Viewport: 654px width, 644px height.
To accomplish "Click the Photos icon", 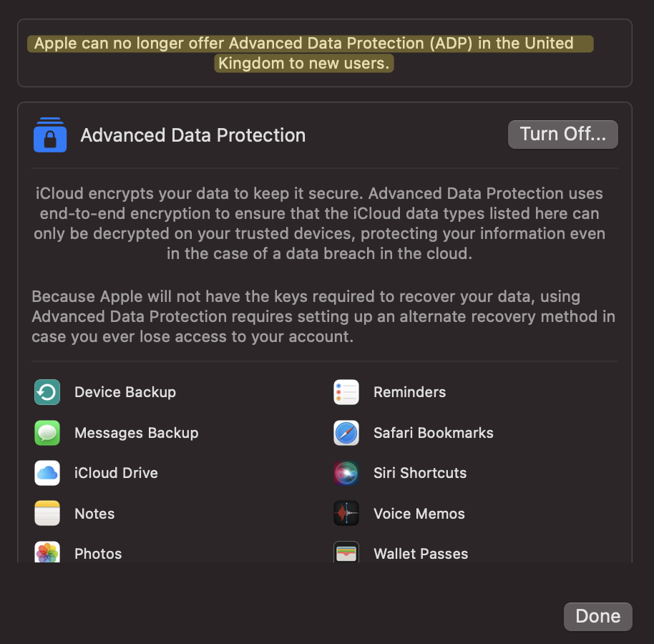I will point(47,552).
